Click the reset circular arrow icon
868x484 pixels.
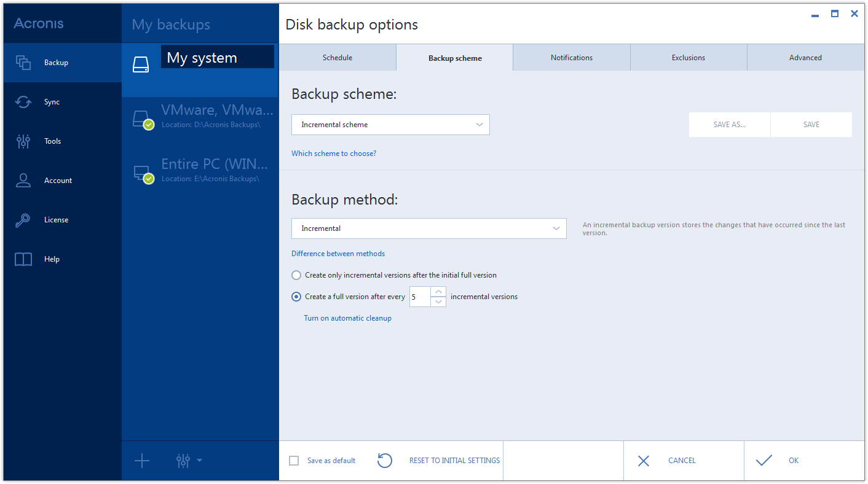point(385,461)
